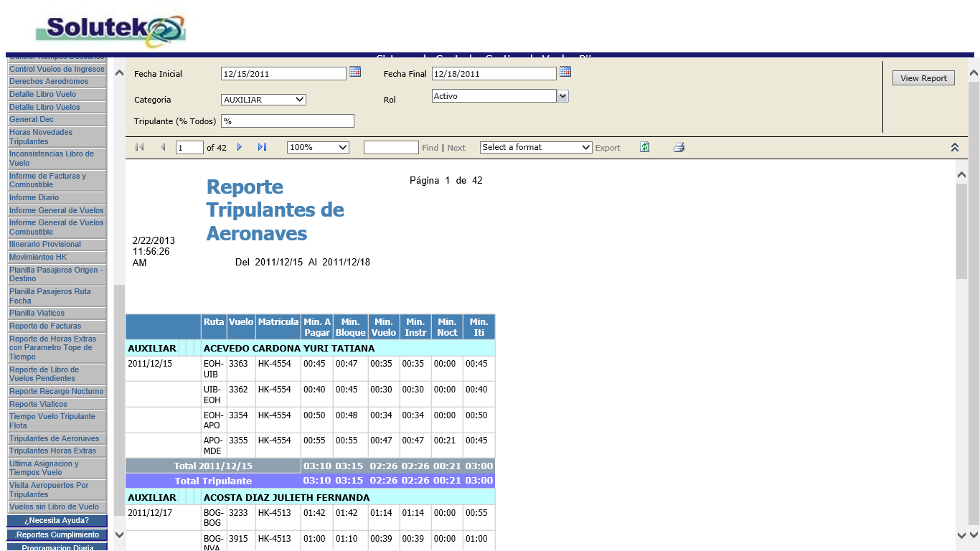Refresh the report with the toolbar icon
The image size is (980, 551).
(645, 147)
